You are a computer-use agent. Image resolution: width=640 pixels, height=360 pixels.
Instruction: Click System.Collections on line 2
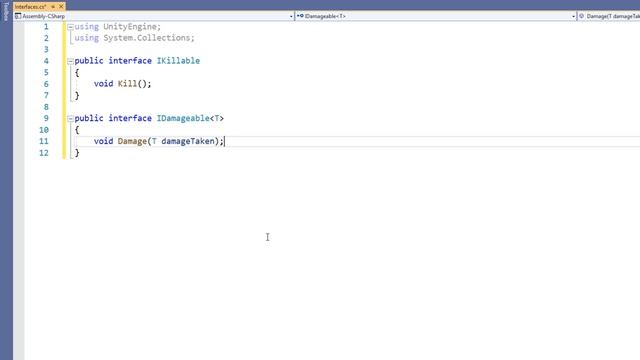[147, 38]
